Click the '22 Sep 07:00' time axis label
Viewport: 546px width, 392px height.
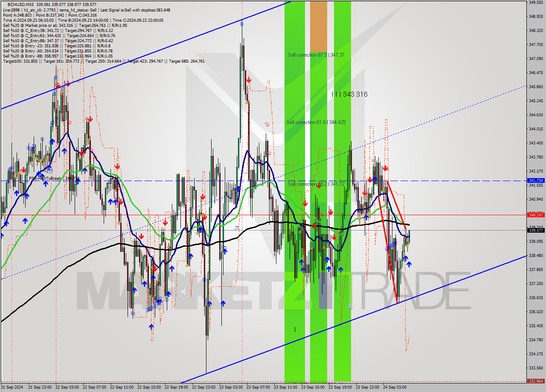pyautogui.click(x=94, y=387)
